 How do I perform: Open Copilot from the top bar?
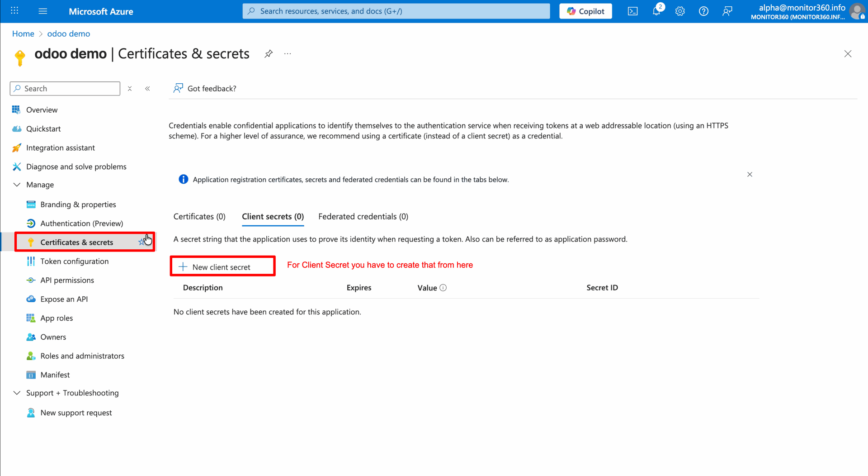pos(585,11)
